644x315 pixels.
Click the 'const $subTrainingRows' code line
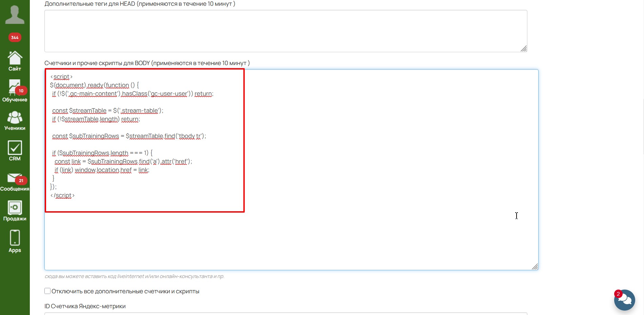pos(129,136)
